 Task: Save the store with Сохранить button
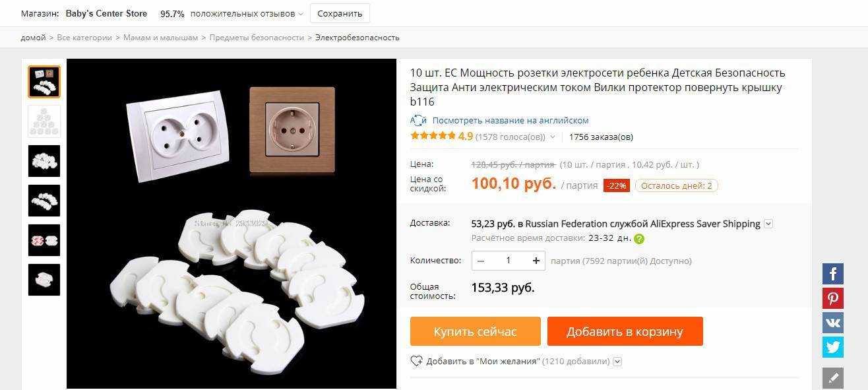tap(340, 13)
